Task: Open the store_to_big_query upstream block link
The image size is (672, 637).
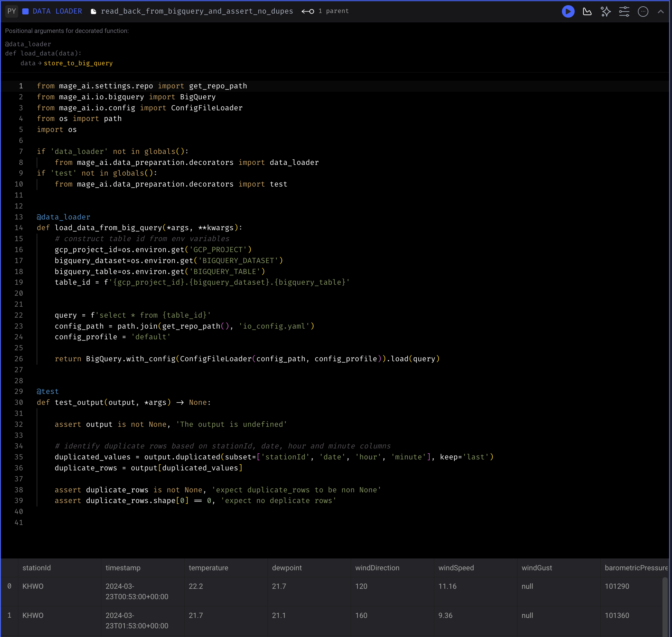Action: 78,63
